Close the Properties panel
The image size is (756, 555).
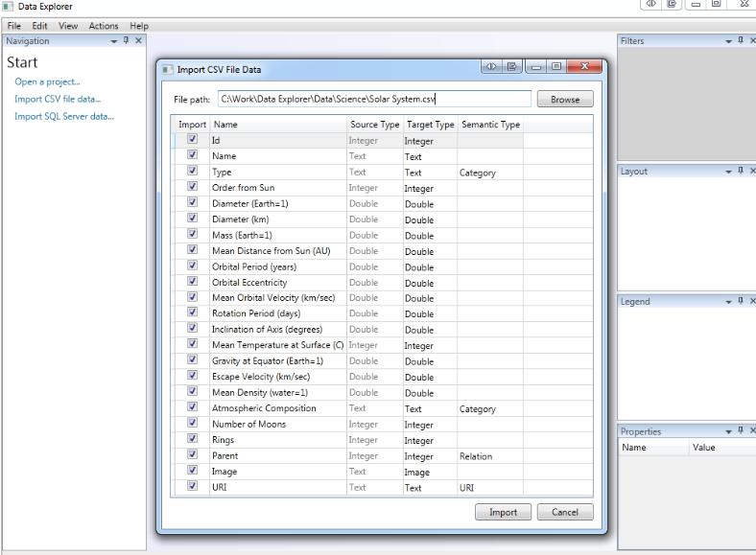click(x=751, y=430)
